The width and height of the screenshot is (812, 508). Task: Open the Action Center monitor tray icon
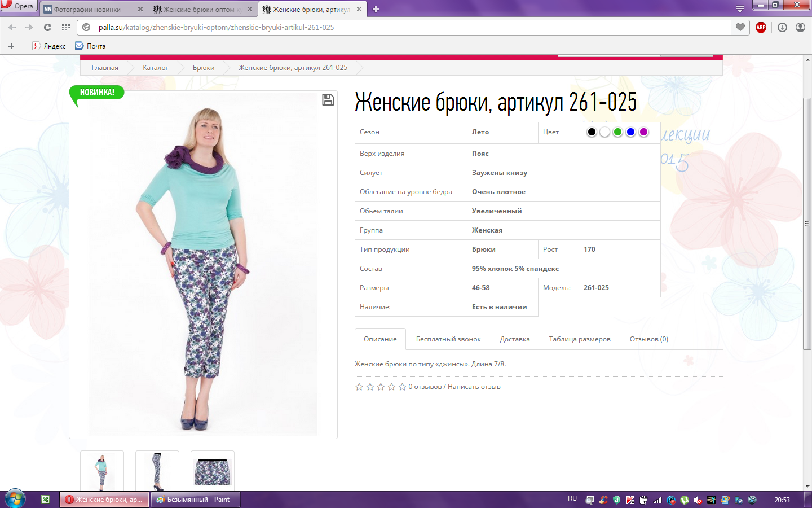click(x=590, y=500)
